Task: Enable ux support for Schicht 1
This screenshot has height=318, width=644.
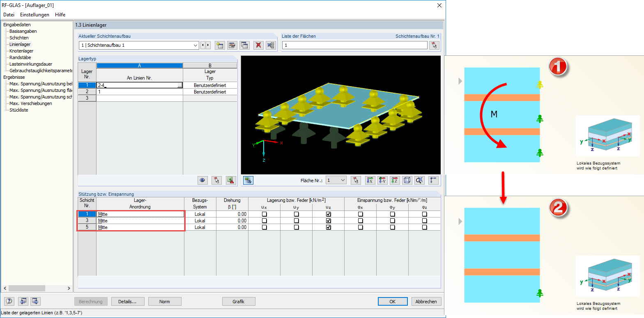Action: point(264,214)
